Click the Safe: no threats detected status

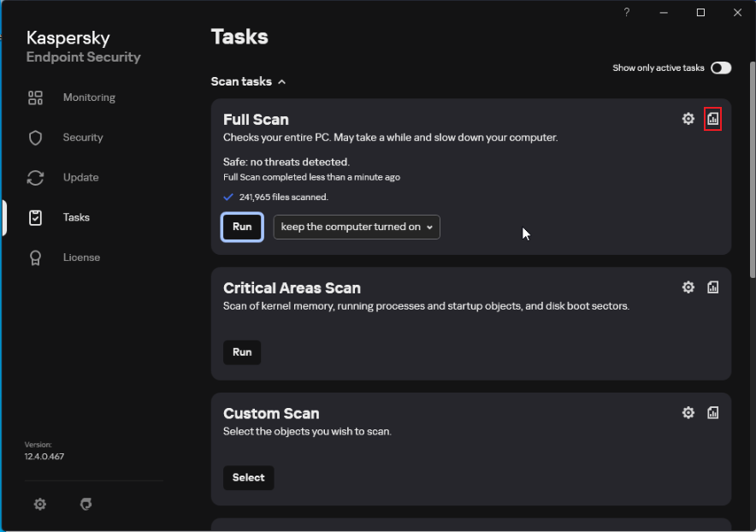point(286,162)
